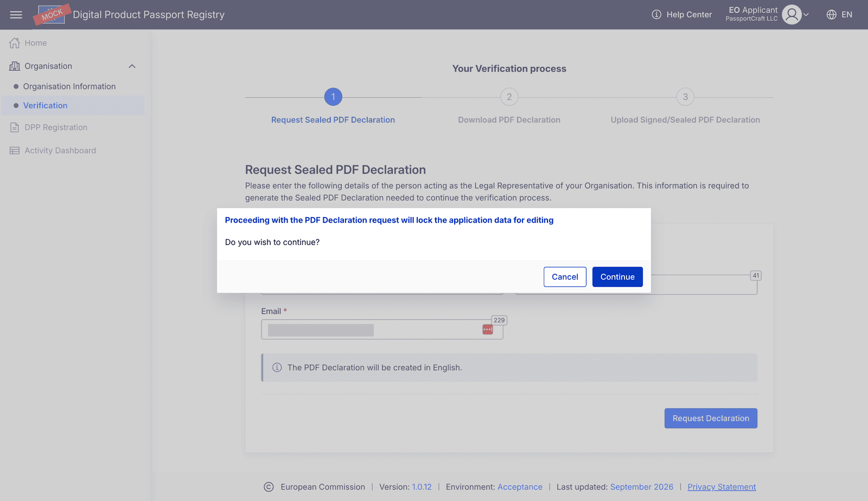The width and height of the screenshot is (868, 501).
Task: Cancel the lock confirmation dialog
Action: pyautogui.click(x=565, y=277)
